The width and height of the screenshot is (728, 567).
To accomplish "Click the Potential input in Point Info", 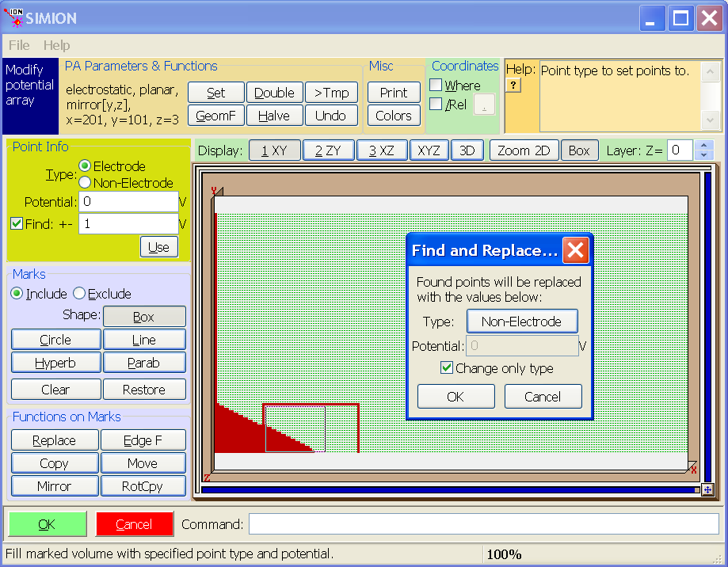I will click(x=128, y=202).
